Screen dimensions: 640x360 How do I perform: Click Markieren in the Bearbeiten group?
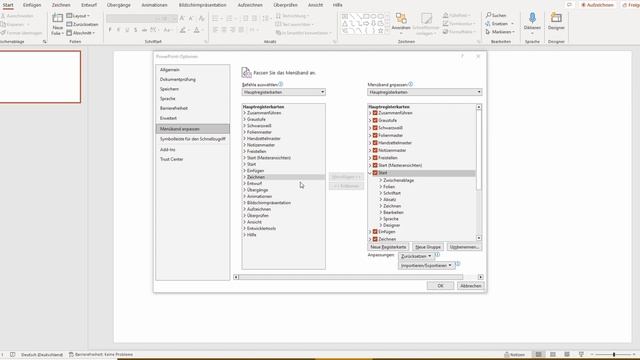point(500,32)
